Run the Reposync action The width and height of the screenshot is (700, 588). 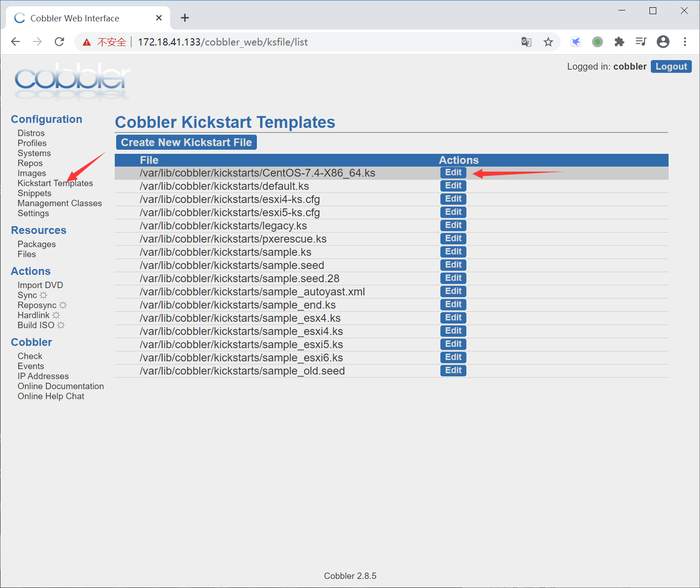point(42,305)
